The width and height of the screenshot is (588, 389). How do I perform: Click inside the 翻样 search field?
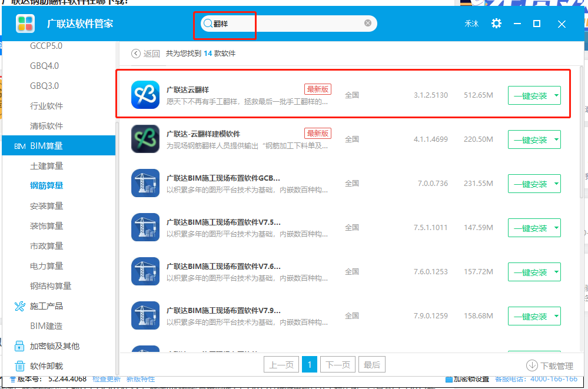point(289,24)
